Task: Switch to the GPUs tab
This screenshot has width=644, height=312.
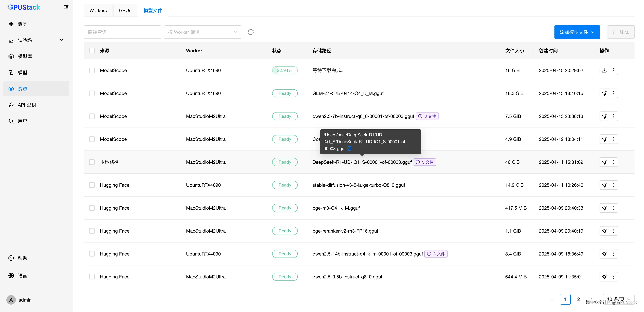Action: tap(125, 10)
